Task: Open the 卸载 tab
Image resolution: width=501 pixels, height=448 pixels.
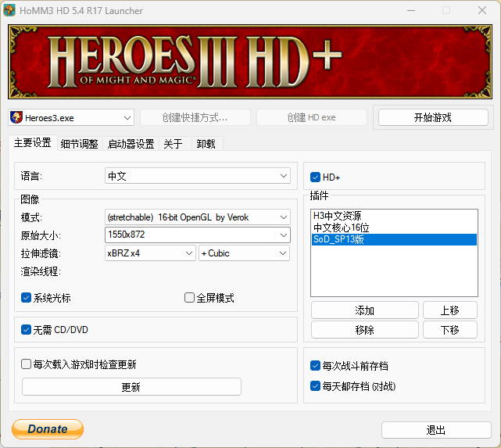Action: coord(206,144)
